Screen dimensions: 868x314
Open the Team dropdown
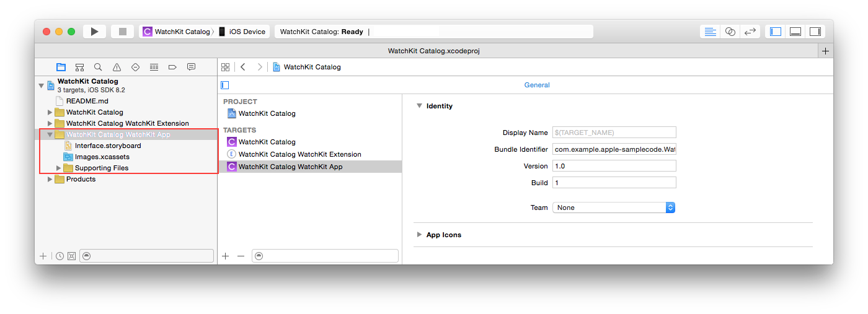coord(614,207)
